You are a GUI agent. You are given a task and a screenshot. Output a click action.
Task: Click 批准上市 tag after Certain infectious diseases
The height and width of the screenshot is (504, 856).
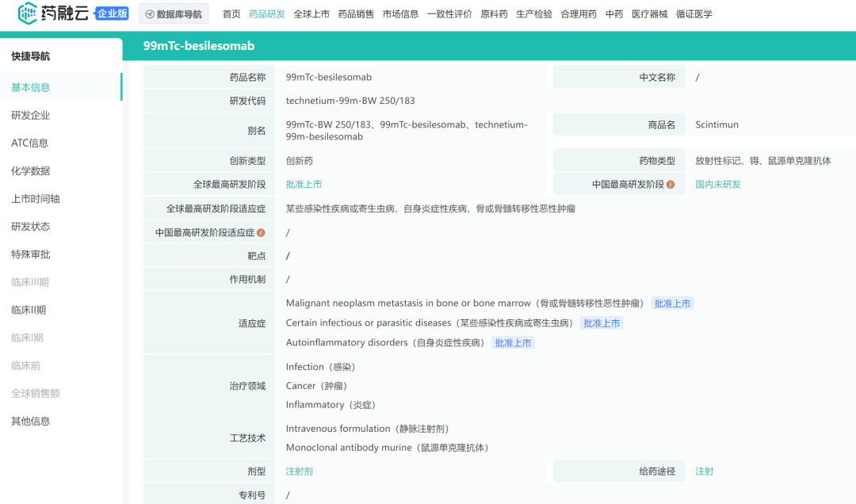point(602,323)
